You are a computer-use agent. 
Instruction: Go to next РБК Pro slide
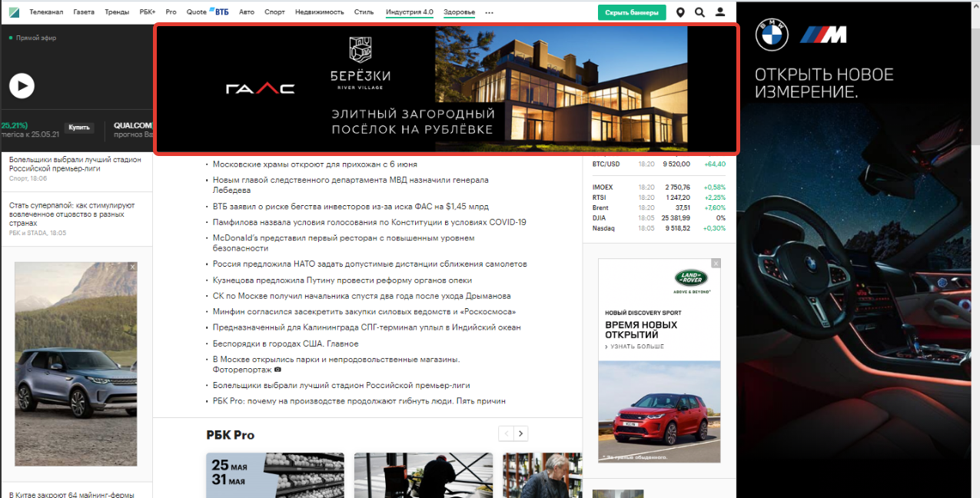coord(521,433)
